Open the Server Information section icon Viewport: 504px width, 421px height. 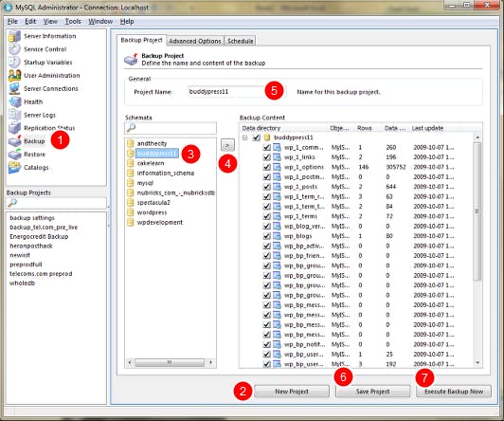coord(14,36)
